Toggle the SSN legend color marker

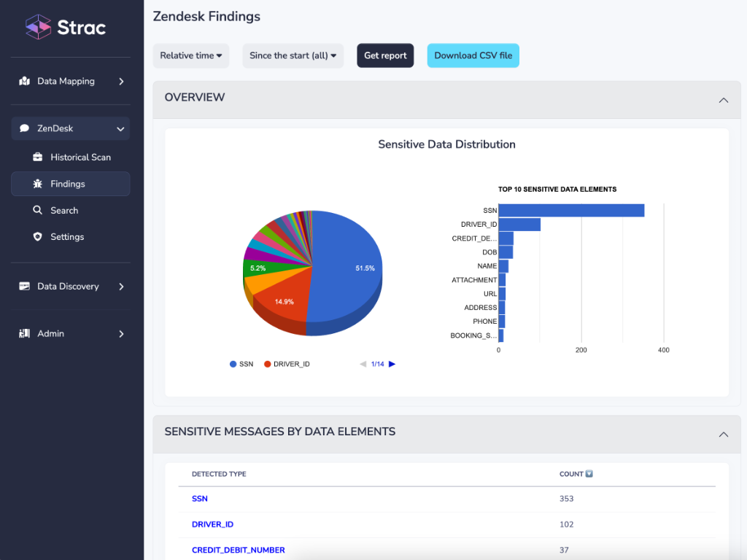click(233, 364)
